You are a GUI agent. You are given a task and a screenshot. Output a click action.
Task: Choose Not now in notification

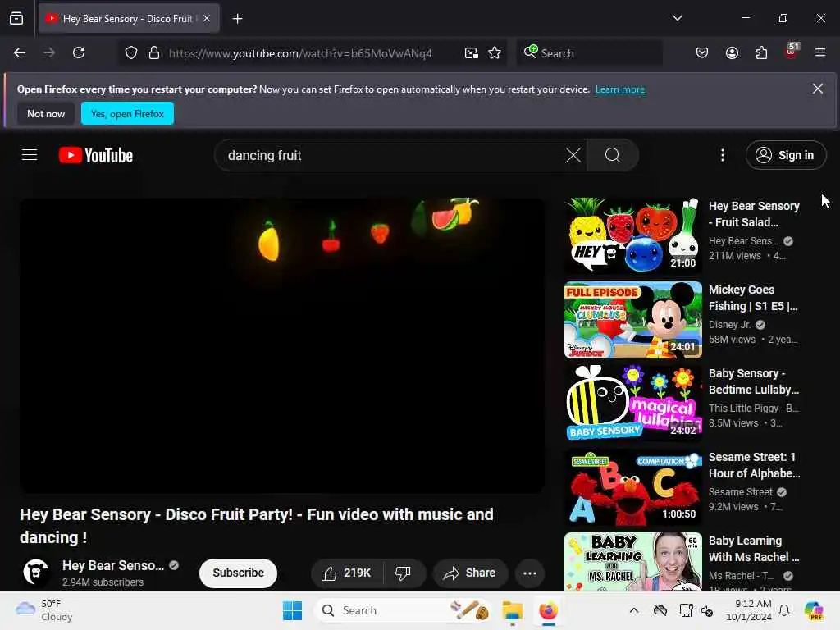coord(46,113)
